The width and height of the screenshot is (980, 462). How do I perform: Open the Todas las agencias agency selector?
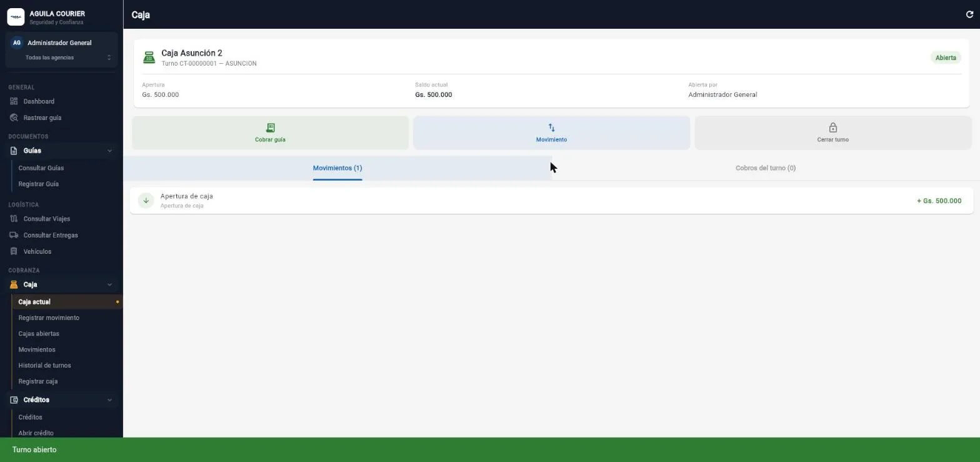coord(61,58)
